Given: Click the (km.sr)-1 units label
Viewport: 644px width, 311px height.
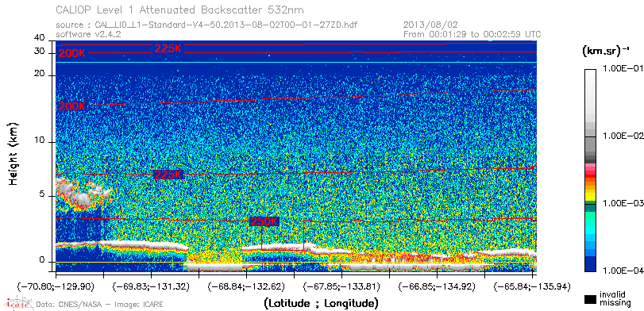Looking at the screenshot, I should pyautogui.click(x=606, y=52).
